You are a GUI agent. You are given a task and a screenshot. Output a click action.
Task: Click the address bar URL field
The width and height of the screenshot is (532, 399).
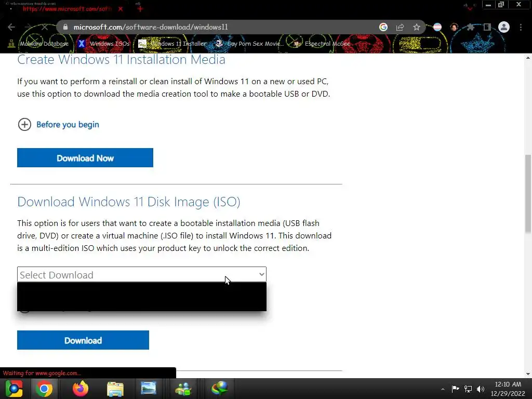[x=217, y=27]
